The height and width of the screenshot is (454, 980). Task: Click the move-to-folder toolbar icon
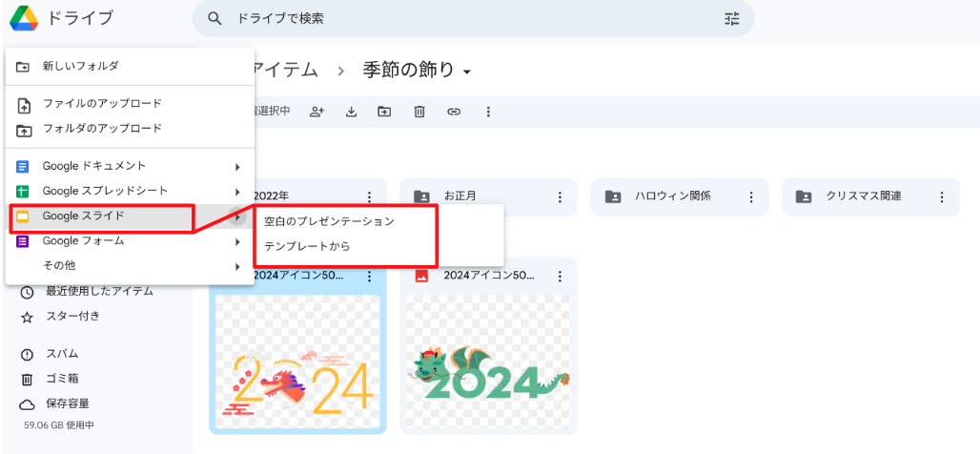point(384,112)
